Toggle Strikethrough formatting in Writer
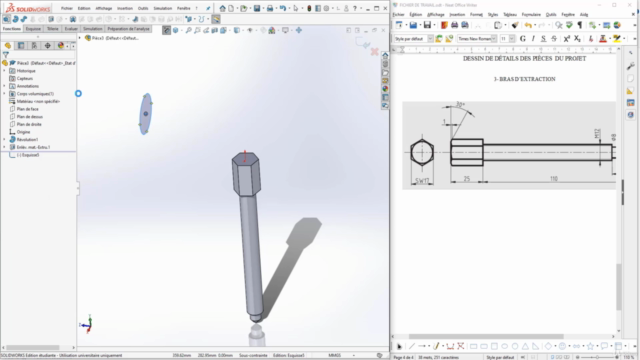This screenshot has width=640, height=360. point(554,38)
